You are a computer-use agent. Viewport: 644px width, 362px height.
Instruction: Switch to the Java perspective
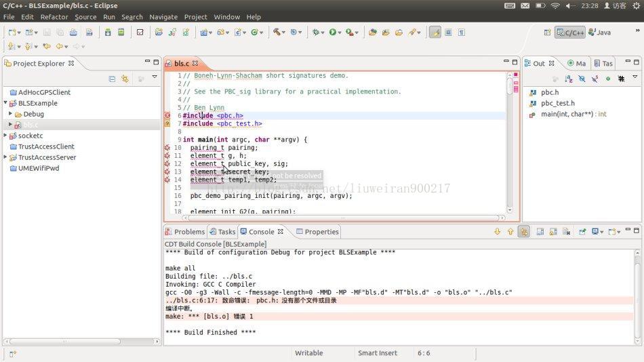[x=600, y=33]
